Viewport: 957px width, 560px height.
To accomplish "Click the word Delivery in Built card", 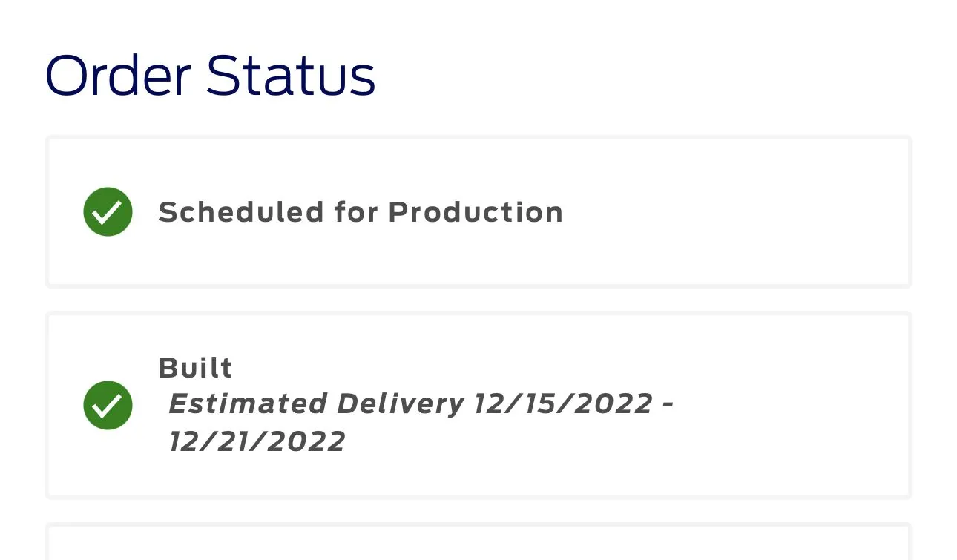I will click(x=401, y=404).
